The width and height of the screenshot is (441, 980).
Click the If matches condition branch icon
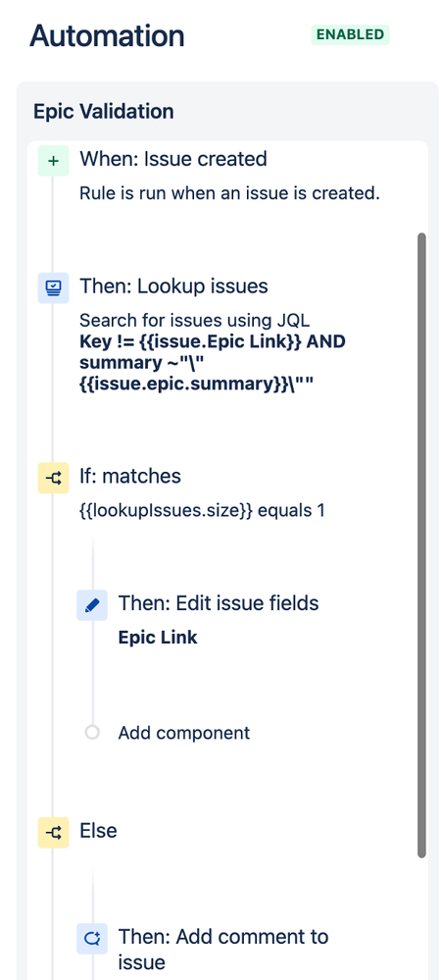click(x=53, y=478)
